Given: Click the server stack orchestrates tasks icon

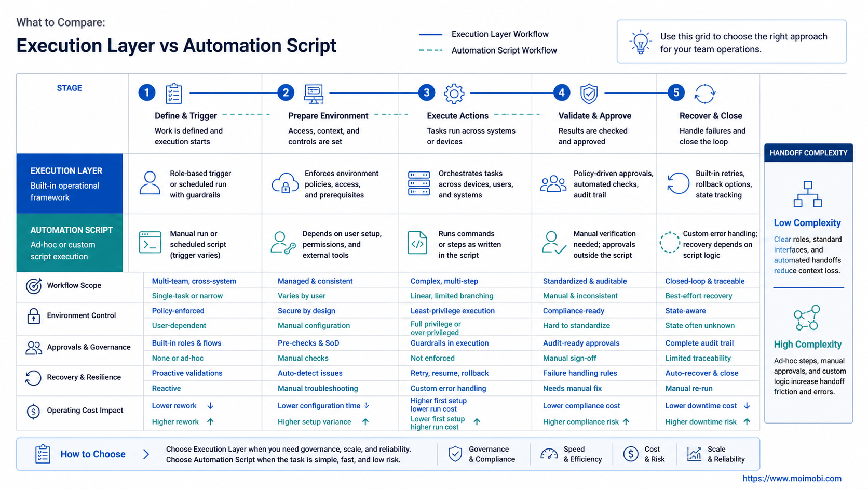Looking at the screenshot, I should [x=419, y=183].
